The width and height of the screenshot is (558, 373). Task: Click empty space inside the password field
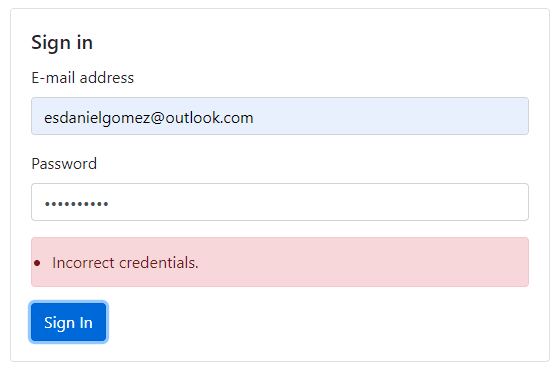[320, 202]
